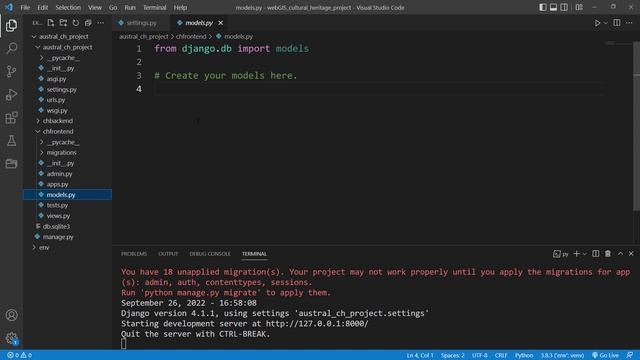The image size is (640, 360).
Task: Close the terminal panel
Action: 631,254
